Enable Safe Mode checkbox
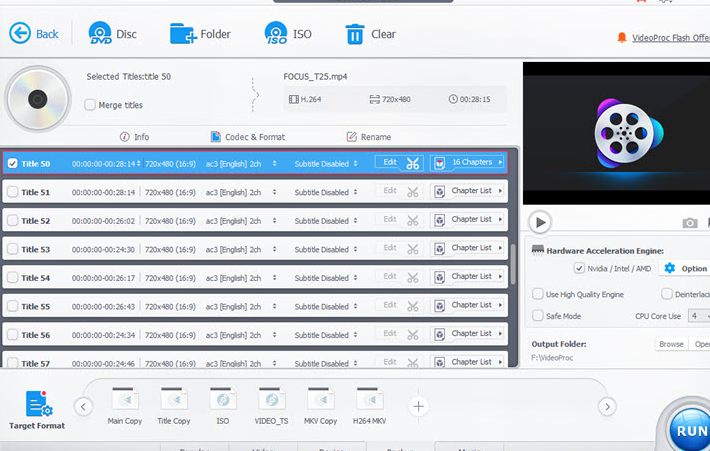Image resolution: width=710 pixels, height=451 pixels. point(537,315)
